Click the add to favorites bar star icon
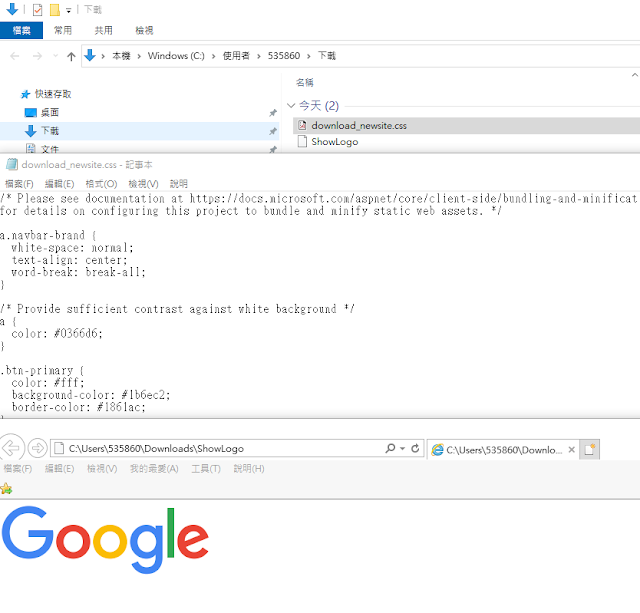This screenshot has height=613, width=640. pyautogui.click(x=6, y=489)
